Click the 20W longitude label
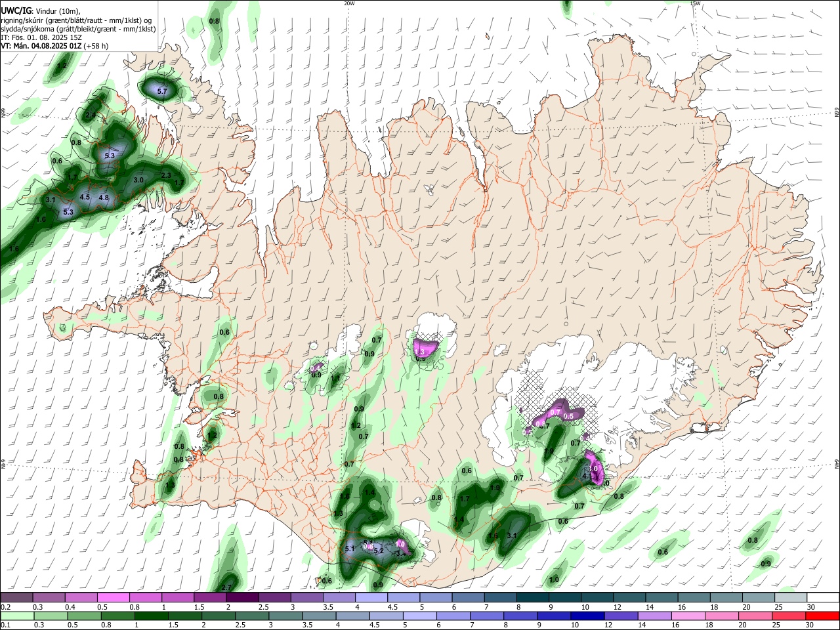The image size is (840, 630). pyautogui.click(x=349, y=3)
